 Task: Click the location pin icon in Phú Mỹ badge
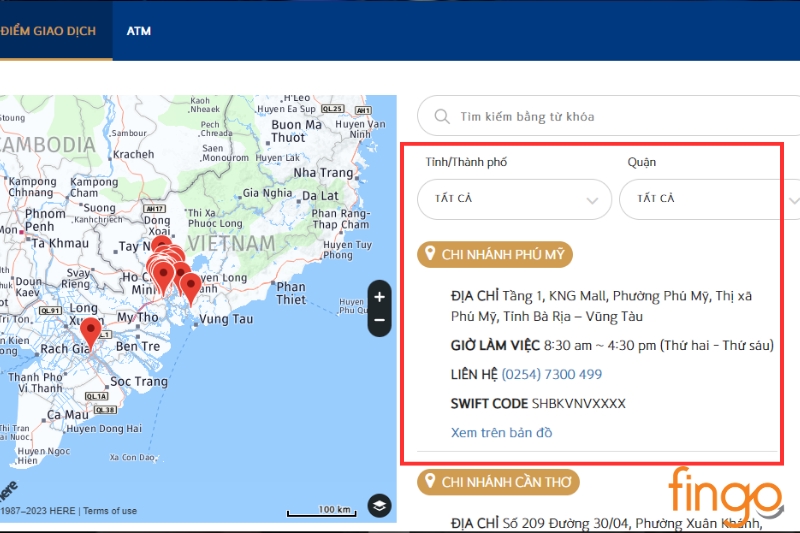[430, 253]
